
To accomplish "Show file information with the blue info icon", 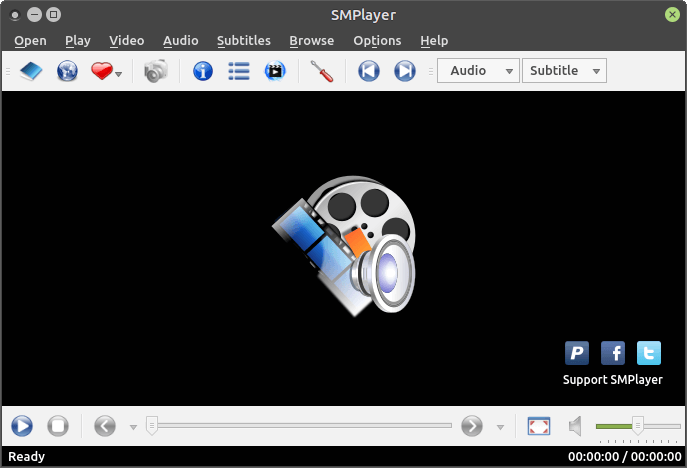I will pyautogui.click(x=203, y=72).
